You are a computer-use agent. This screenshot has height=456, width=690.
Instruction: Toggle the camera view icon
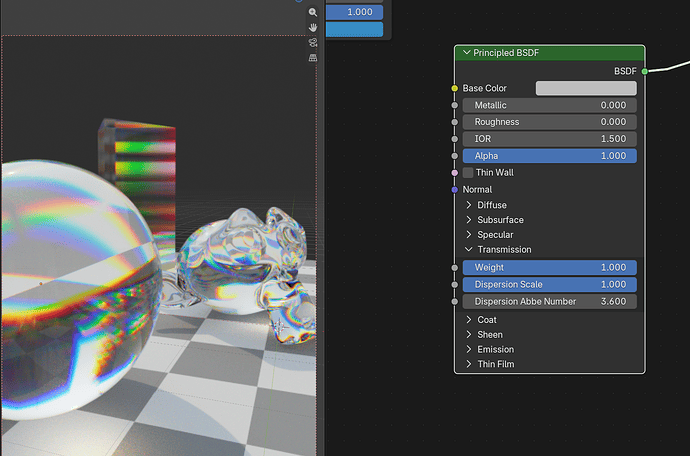coord(313,43)
